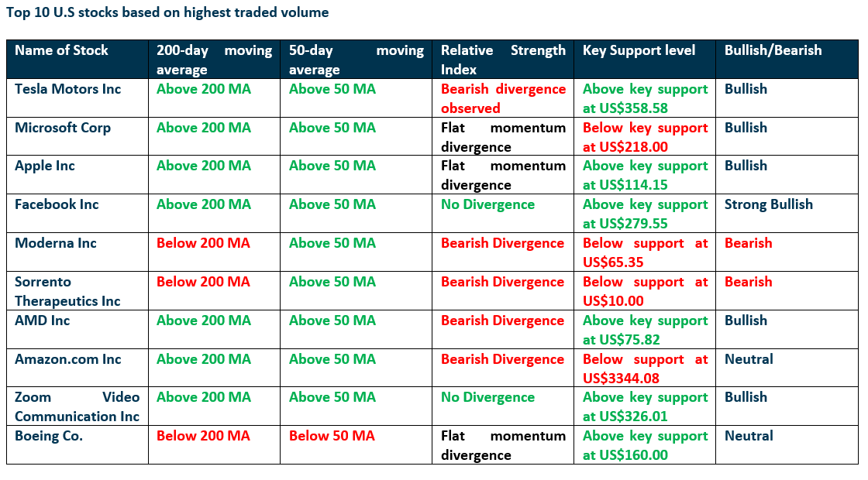Click the title 'Top 10 U.S stocks based on highest traded volume'

(167, 12)
